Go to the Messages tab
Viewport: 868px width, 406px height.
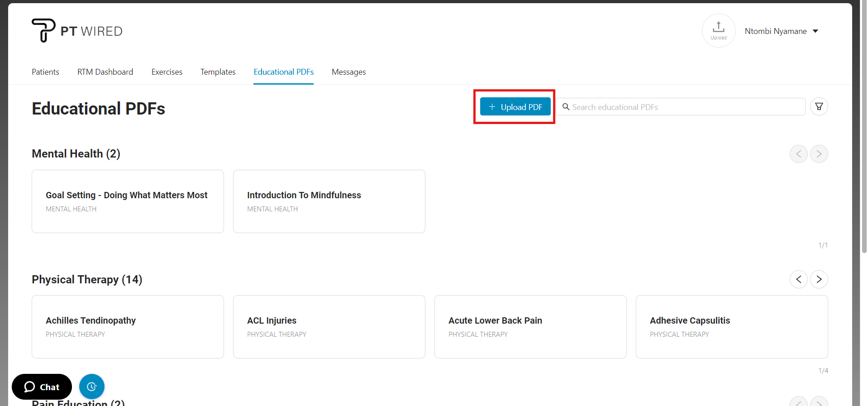click(x=348, y=72)
